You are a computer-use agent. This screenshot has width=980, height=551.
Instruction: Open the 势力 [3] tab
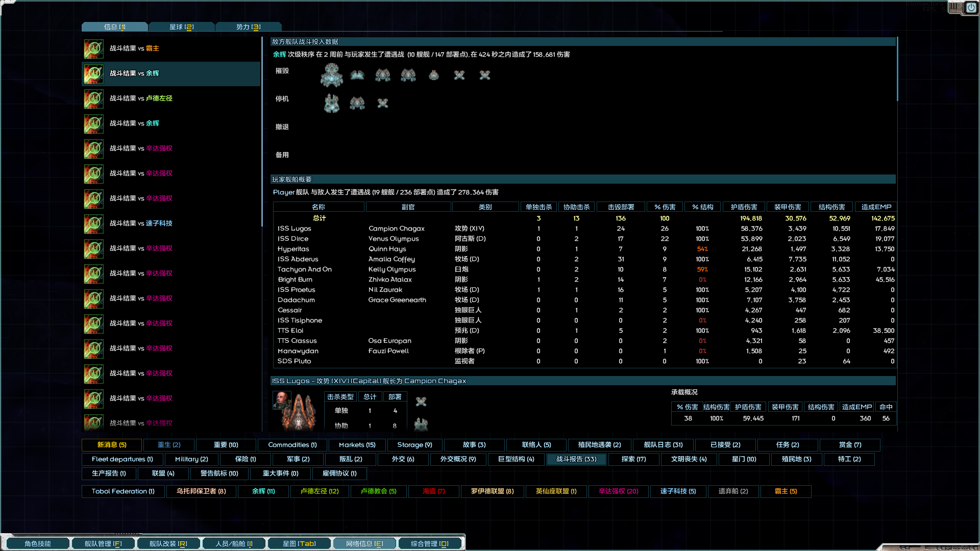coord(248,27)
